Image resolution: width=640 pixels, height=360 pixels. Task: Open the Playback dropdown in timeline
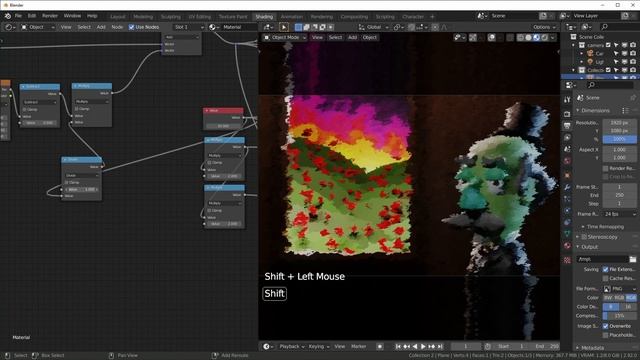tap(292, 347)
